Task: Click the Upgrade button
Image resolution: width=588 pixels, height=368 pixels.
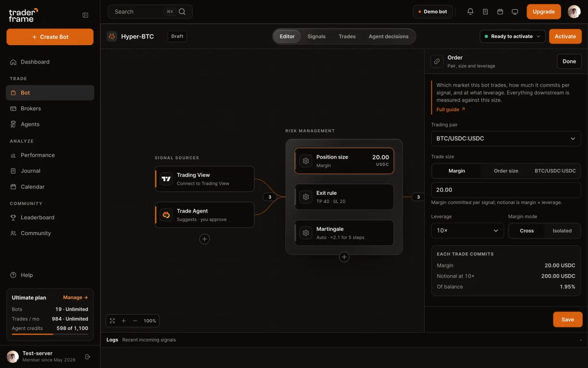Action: pos(544,12)
